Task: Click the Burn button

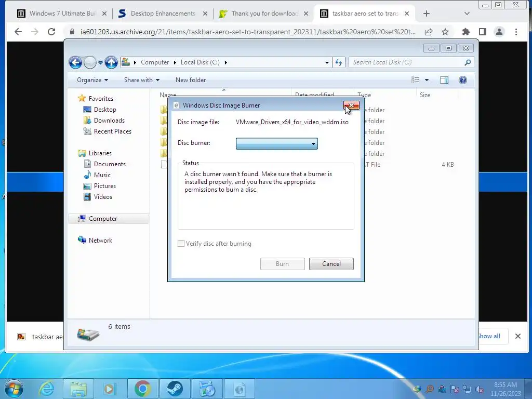Action: 282,264
